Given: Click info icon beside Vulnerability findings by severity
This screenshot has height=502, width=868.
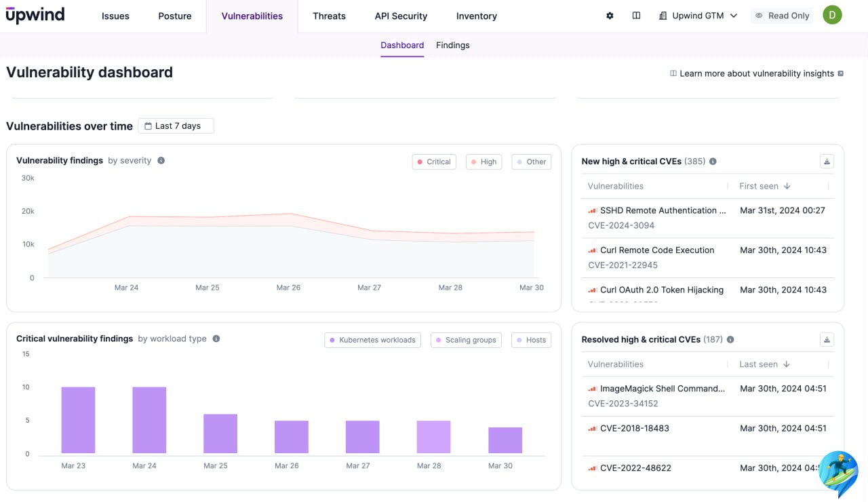Looking at the screenshot, I should pos(161,161).
